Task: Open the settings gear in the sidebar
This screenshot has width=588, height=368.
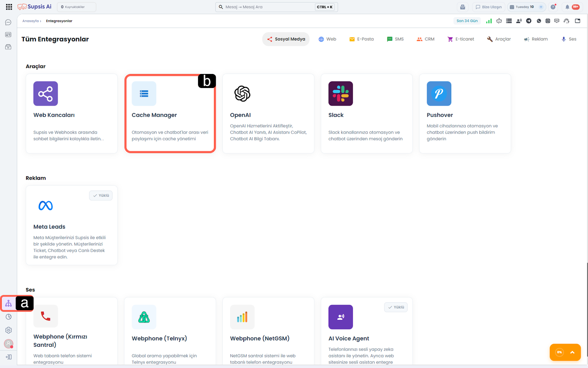Action: [x=8, y=330]
